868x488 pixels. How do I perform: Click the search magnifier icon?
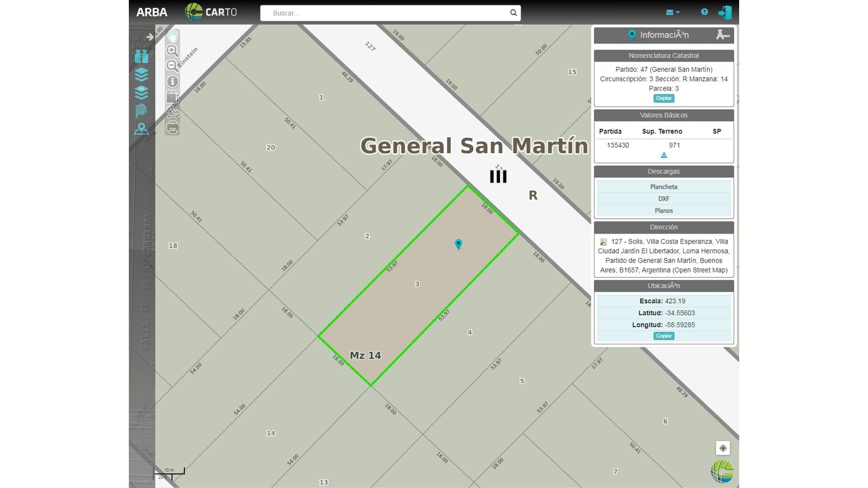[x=513, y=13]
